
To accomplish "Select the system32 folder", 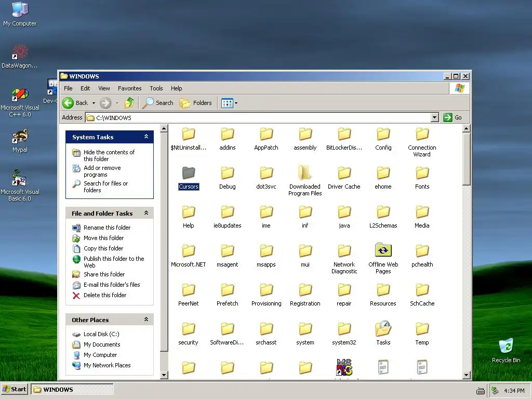I will point(344,334).
